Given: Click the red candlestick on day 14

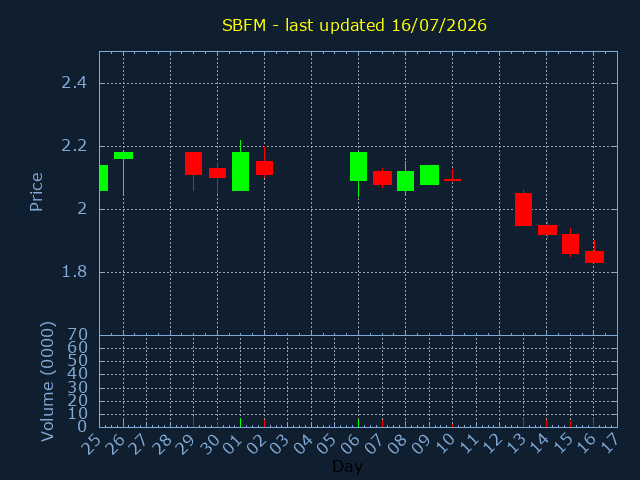Looking at the screenshot, I should tap(547, 230).
